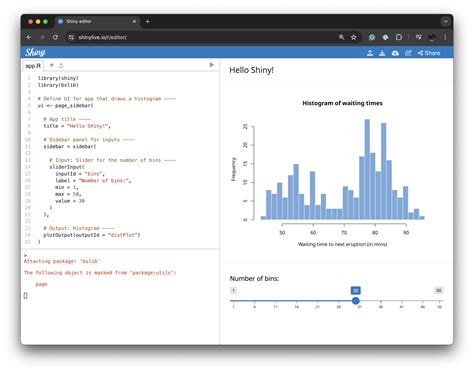Click the media control toolbar icon
Viewport: 474px width, 372px height.
[x=419, y=37]
